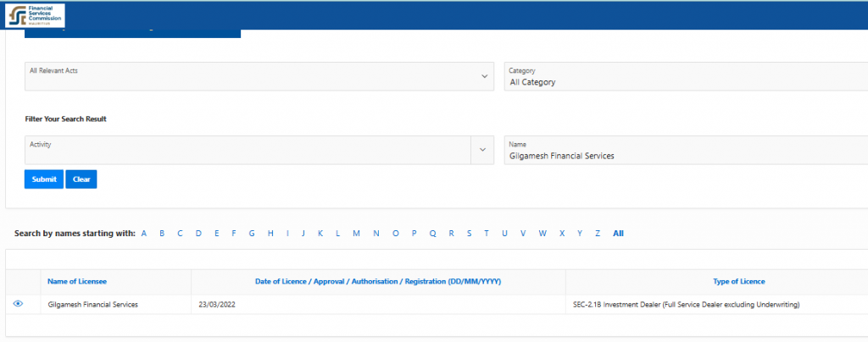Viewport: 868px width, 342px height.
Task: Filter names starting with X
Action: pyautogui.click(x=562, y=233)
